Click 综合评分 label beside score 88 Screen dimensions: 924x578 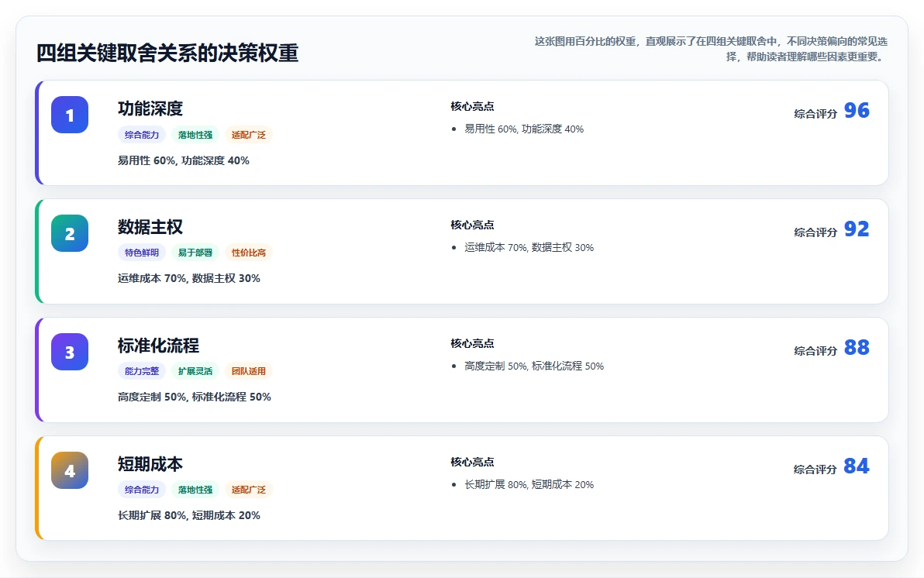(815, 350)
